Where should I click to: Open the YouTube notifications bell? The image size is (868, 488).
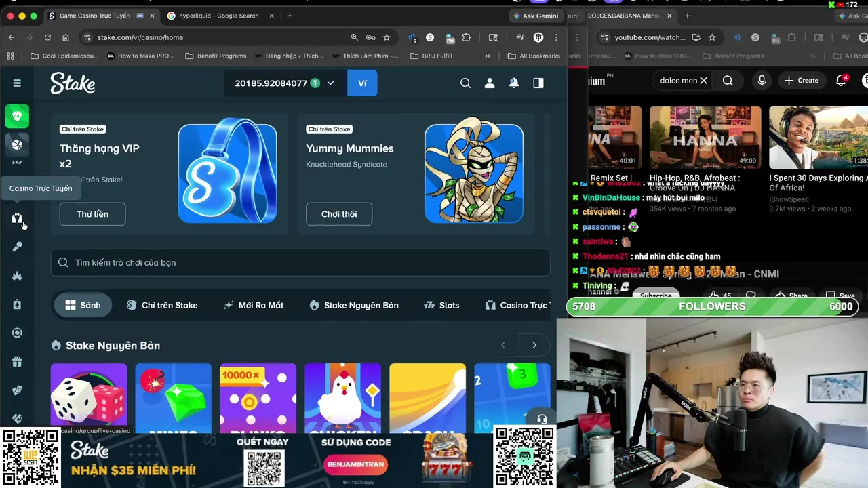[x=841, y=80]
